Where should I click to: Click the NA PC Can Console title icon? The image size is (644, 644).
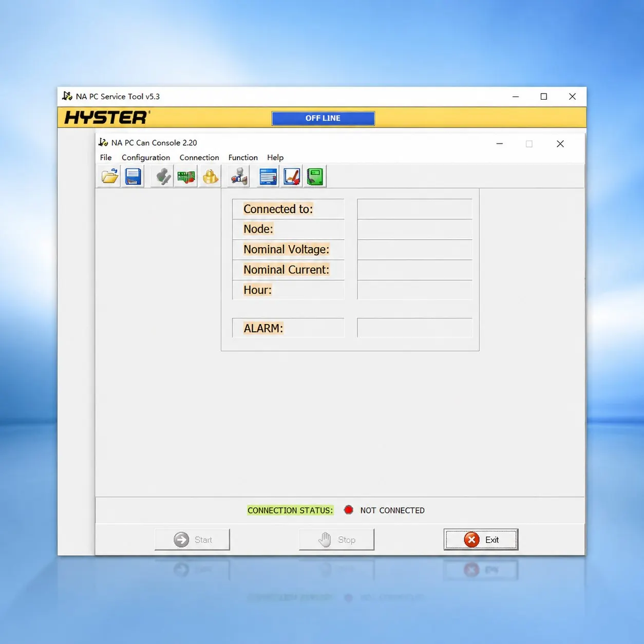tap(103, 142)
